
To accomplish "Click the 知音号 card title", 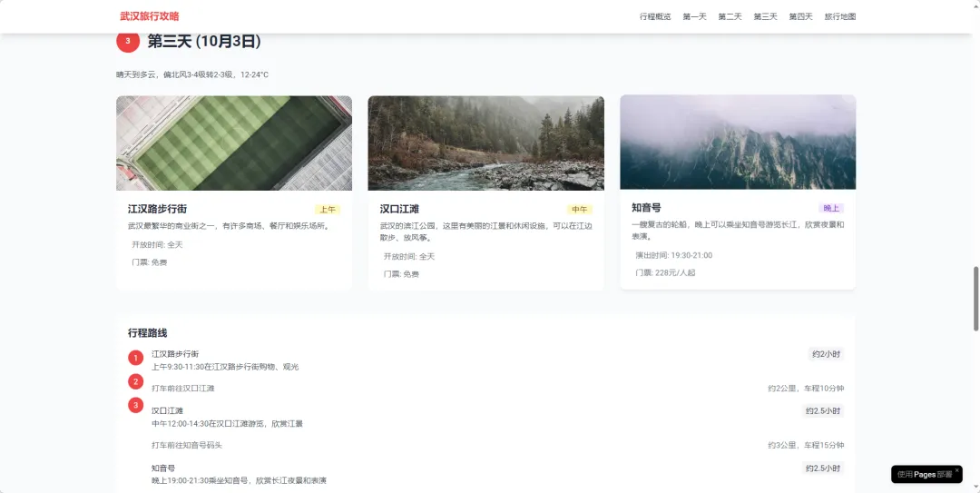I will tap(646, 208).
